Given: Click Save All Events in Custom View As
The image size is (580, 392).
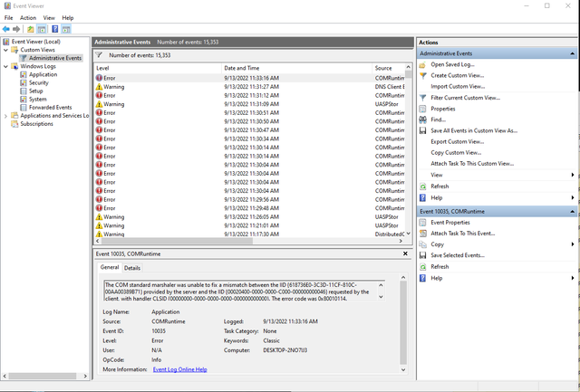Looking at the screenshot, I should click(x=474, y=130).
